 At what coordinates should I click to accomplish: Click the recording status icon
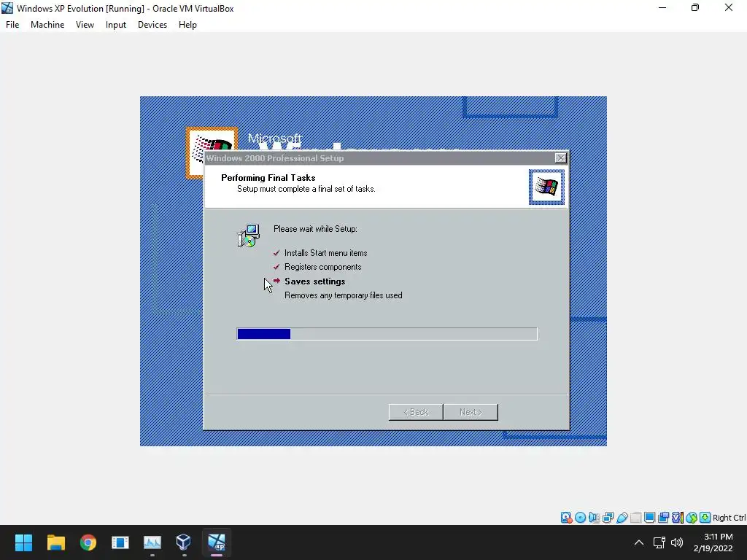click(x=663, y=518)
